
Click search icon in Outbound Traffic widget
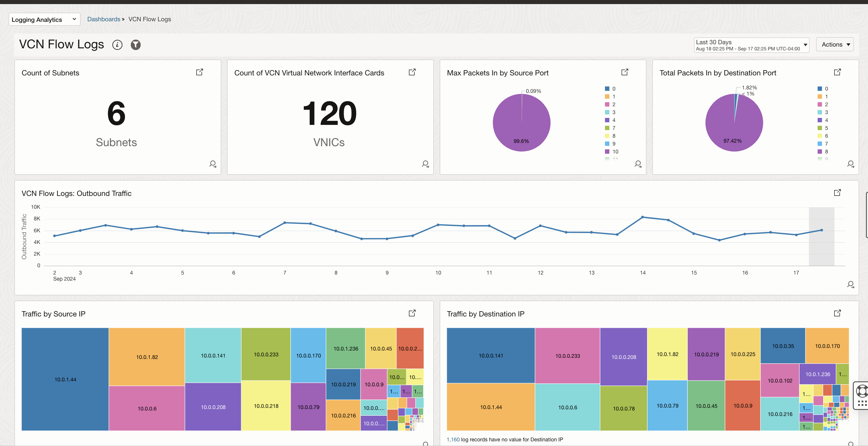(850, 285)
